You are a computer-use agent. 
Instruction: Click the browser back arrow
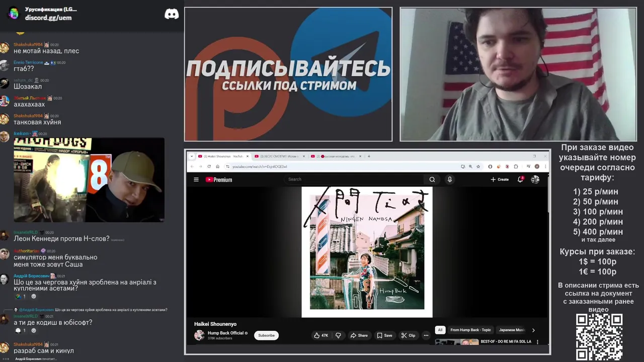click(x=192, y=166)
